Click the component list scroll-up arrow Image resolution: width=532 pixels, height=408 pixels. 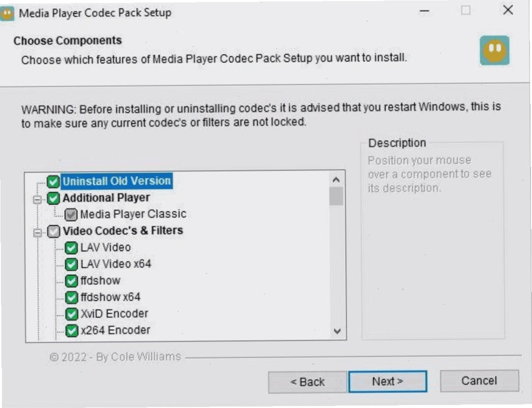[336, 179]
